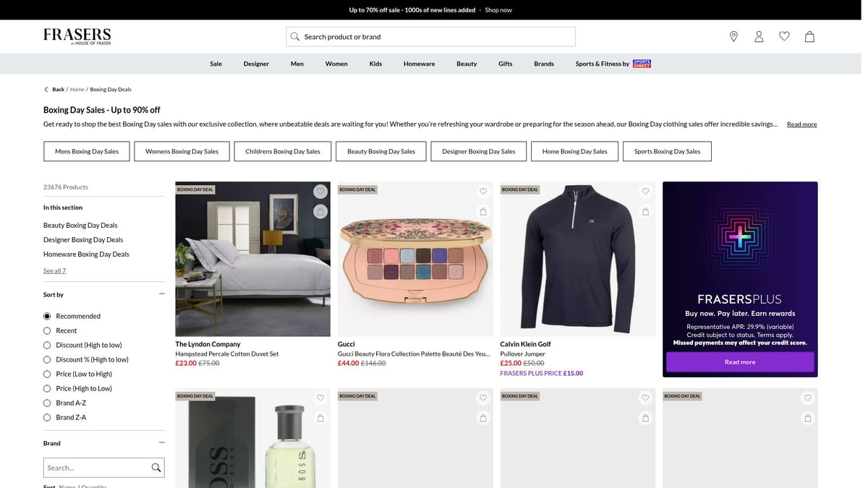
Task: Open the Beauty menu item
Action: coord(467,63)
